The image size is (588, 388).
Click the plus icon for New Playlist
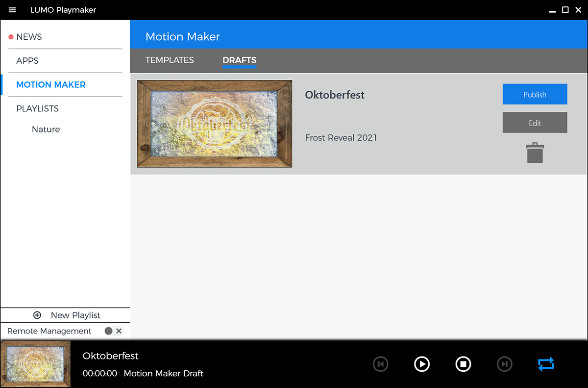37,315
